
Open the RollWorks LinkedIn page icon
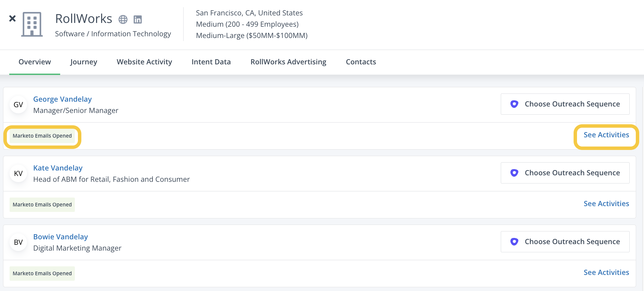click(x=138, y=20)
